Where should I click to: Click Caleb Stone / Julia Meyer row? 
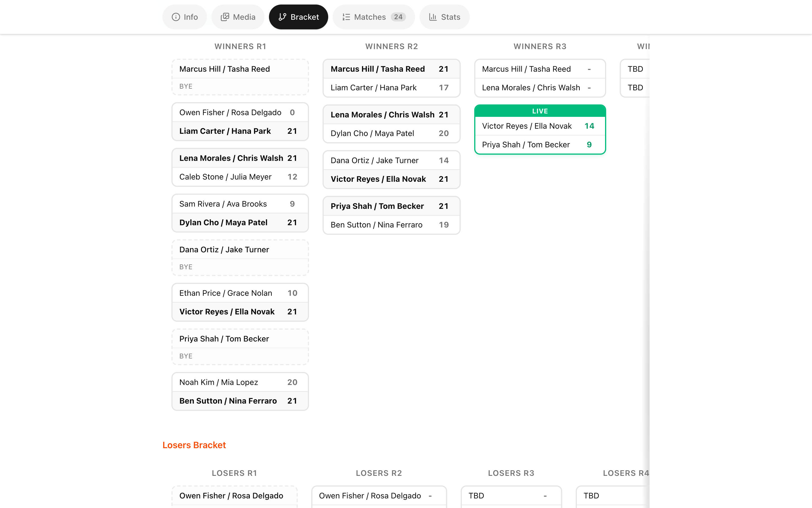pos(240,177)
